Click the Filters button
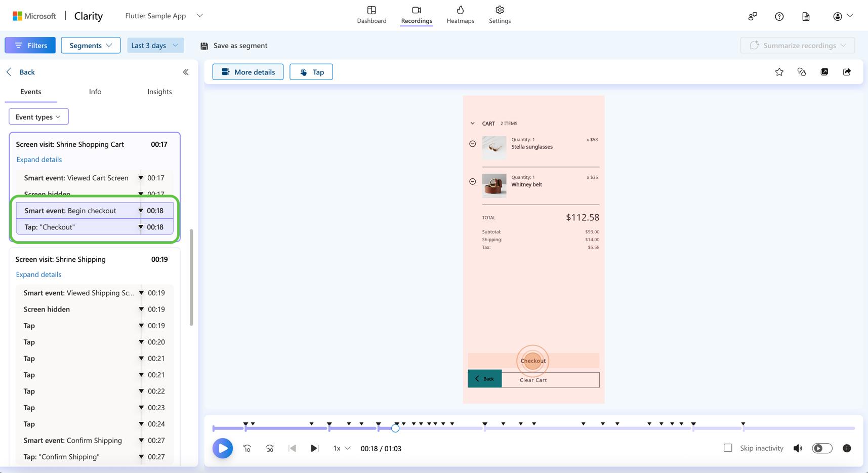 click(30, 45)
